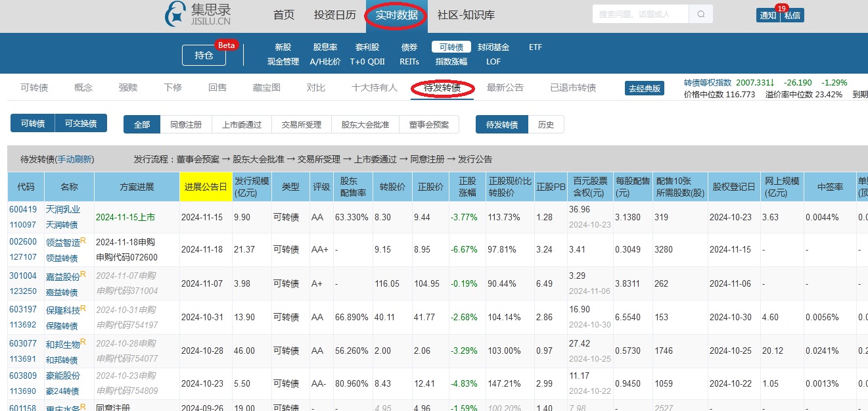Click into the search input field
Screen dimensions: 868x411
(640, 14)
